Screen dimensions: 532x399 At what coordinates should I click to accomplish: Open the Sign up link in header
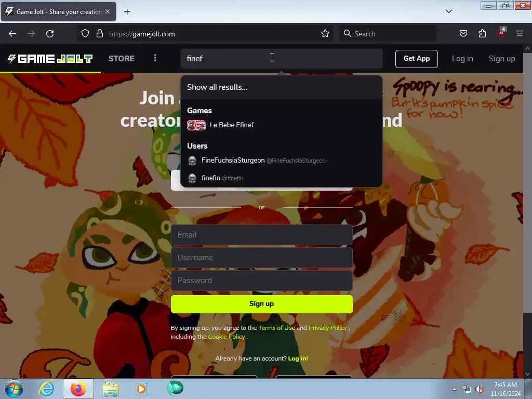[501, 59]
